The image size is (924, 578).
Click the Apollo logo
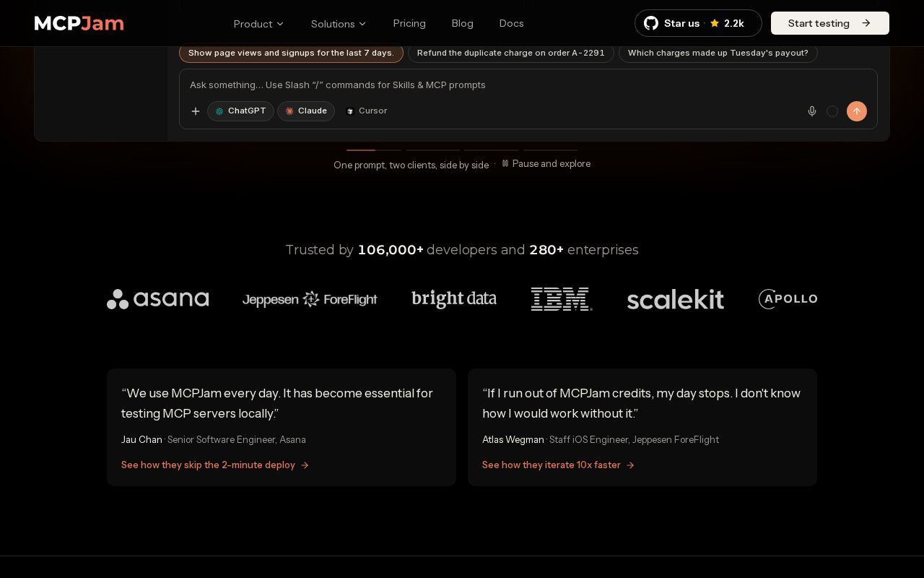[788, 299]
